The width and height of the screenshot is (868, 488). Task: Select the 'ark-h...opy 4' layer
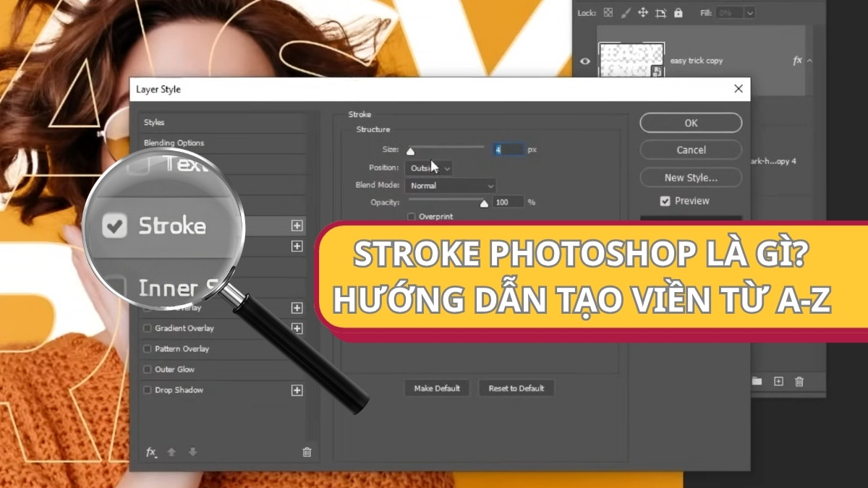point(773,161)
